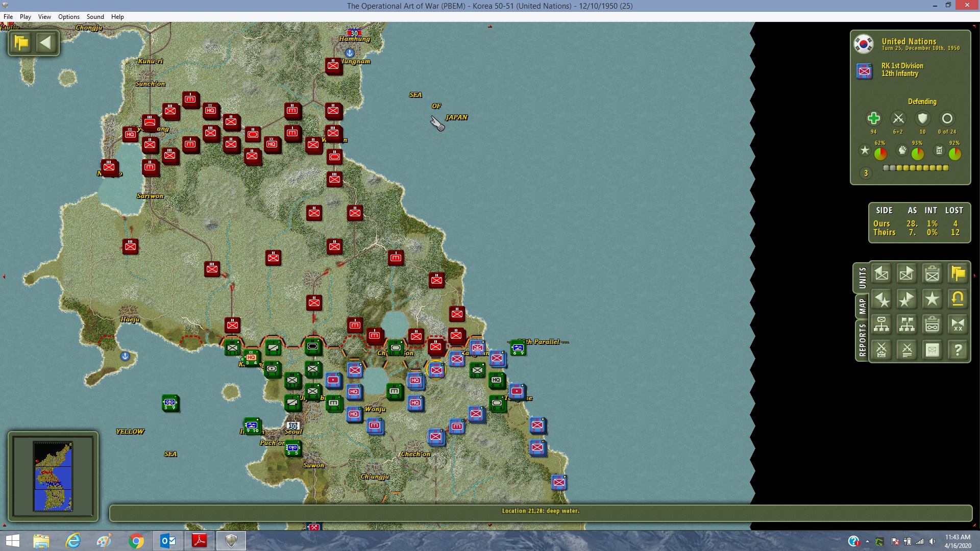
Task: Open the View menu
Action: [44, 17]
